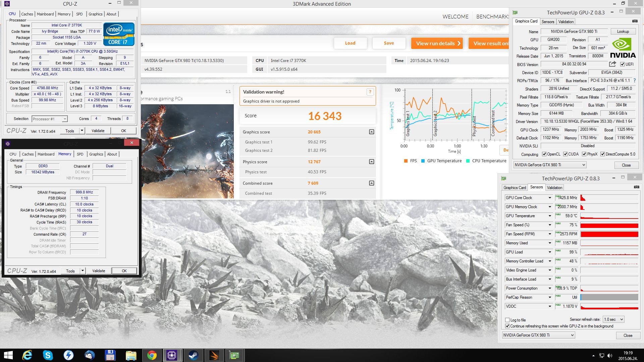Open Internet Explorer from the taskbar
This screenshot has height=362, width=644.
27,355
